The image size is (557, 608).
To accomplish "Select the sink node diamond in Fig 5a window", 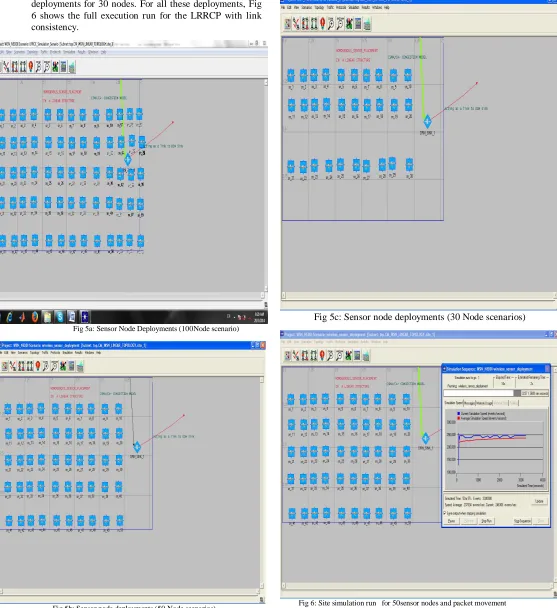I will click(x=128, y=159).
